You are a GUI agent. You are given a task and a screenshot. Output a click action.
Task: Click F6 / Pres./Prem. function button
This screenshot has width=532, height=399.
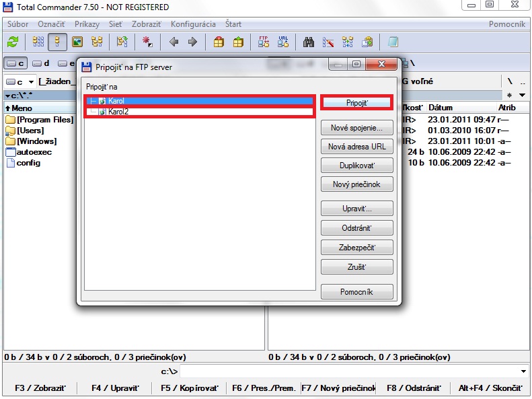pyautogui.click(x=264, y=388)
